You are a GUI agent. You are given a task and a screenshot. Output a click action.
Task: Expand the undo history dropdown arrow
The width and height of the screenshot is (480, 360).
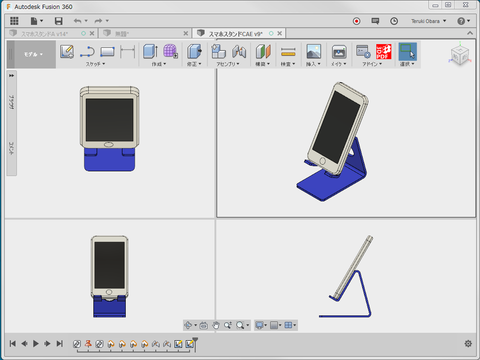click(x=86, y=21)
